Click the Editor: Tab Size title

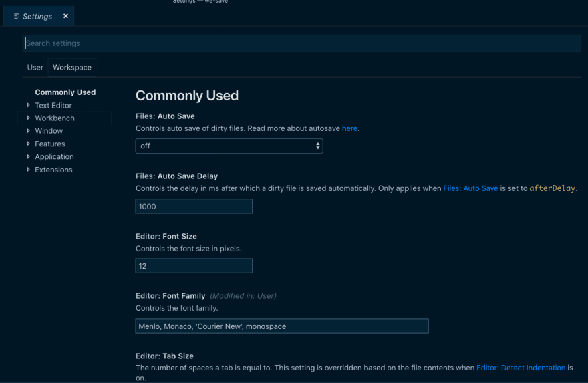point(164,356)
